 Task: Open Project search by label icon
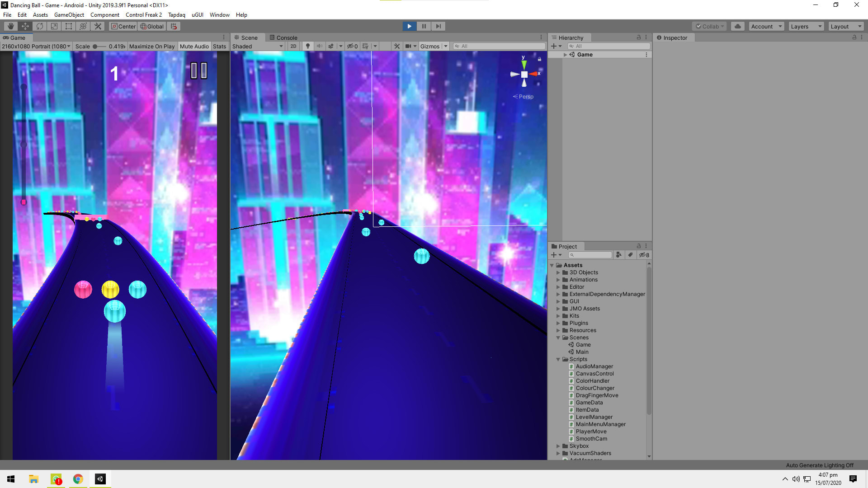pyautogui.click(x=630, y=255)
